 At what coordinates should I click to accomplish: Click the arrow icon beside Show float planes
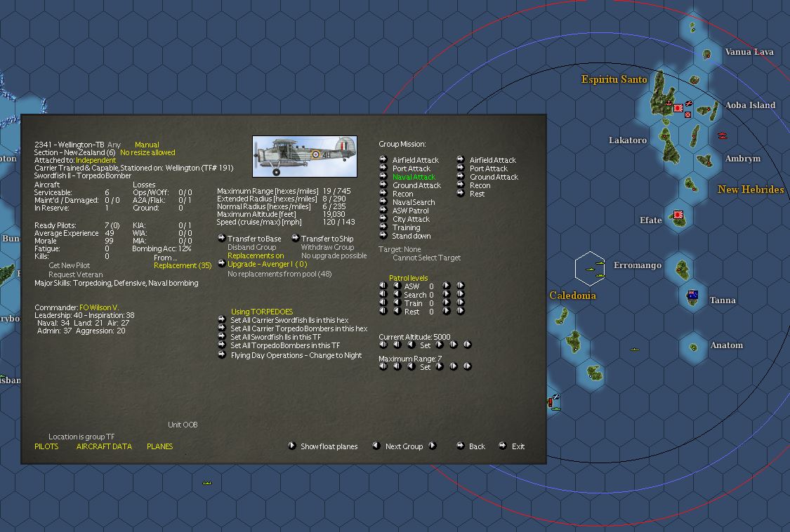tap(291, 446)
